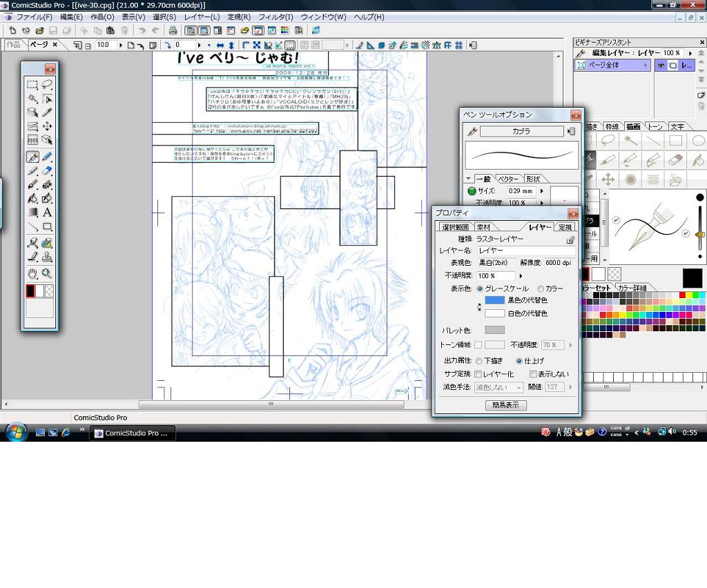The image size is (707, 588).
Task: Enable the 表示しない checkbox
Action: point(532,374)
